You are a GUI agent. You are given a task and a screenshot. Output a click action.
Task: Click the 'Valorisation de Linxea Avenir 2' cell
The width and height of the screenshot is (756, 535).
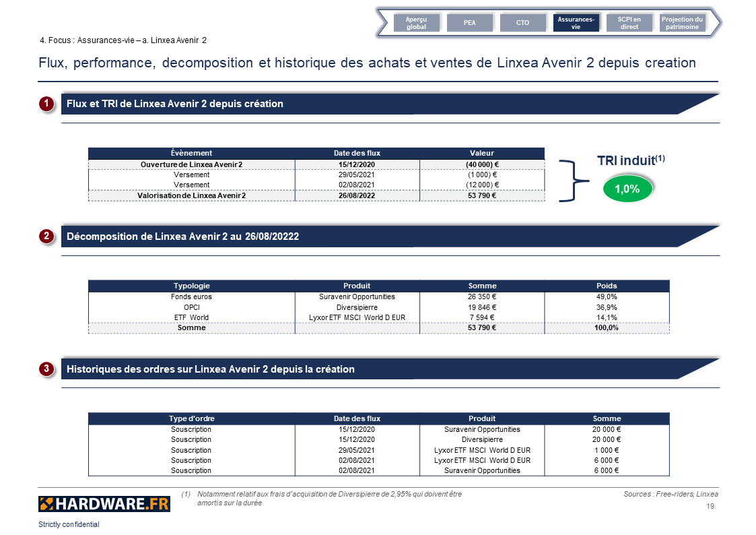[191, 195]
